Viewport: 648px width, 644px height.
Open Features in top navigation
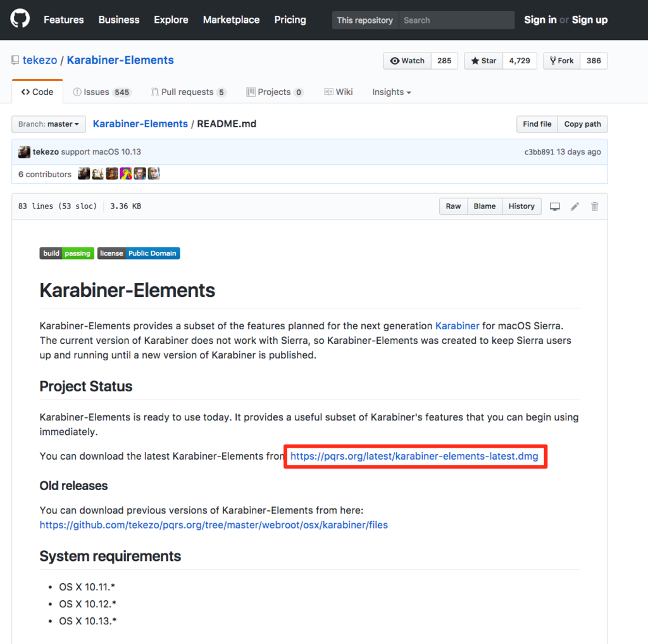coord(64,20)
